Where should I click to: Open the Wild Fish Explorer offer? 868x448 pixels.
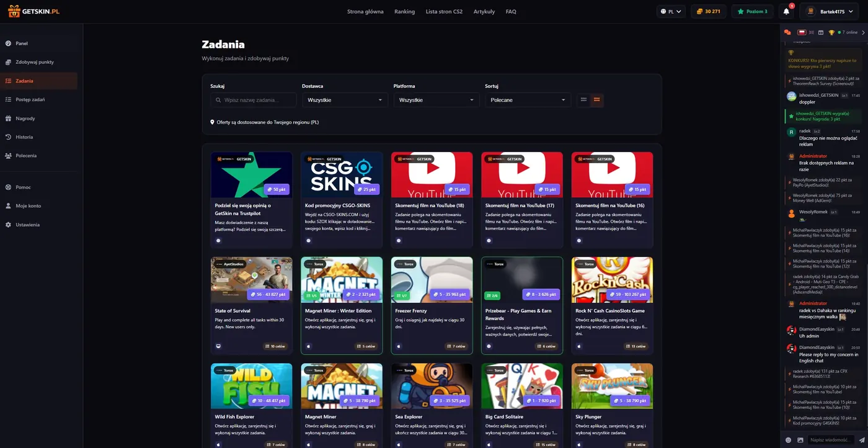point(252,406)
